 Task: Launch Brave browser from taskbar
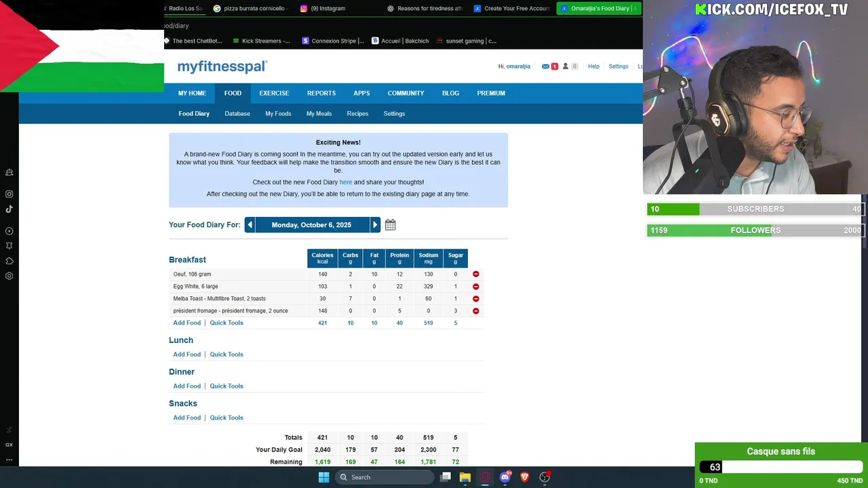[x=525, y=477]
